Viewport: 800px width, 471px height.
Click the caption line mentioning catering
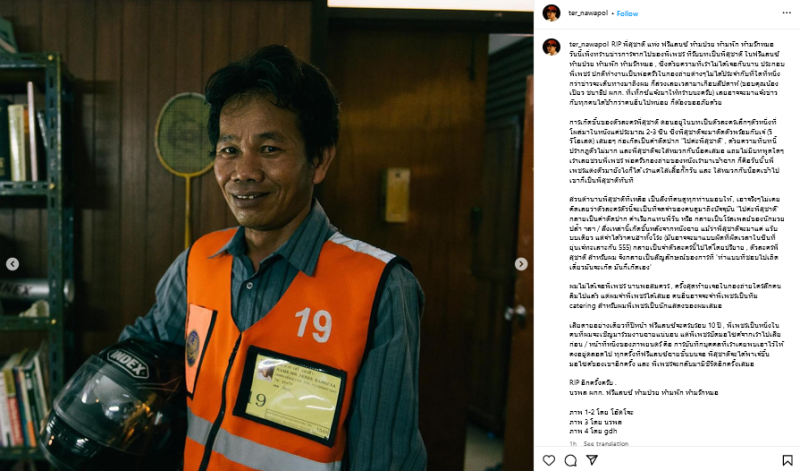tap(645, 306)
